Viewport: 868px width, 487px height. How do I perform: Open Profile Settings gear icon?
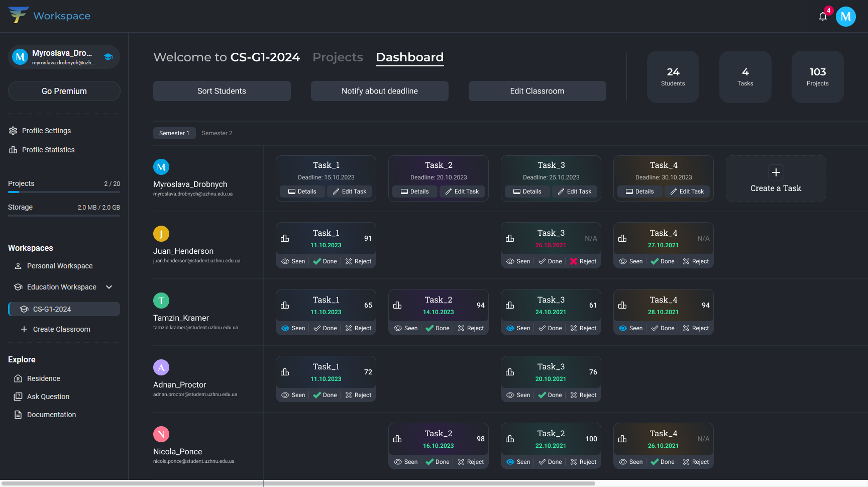(x=13, y=131)
